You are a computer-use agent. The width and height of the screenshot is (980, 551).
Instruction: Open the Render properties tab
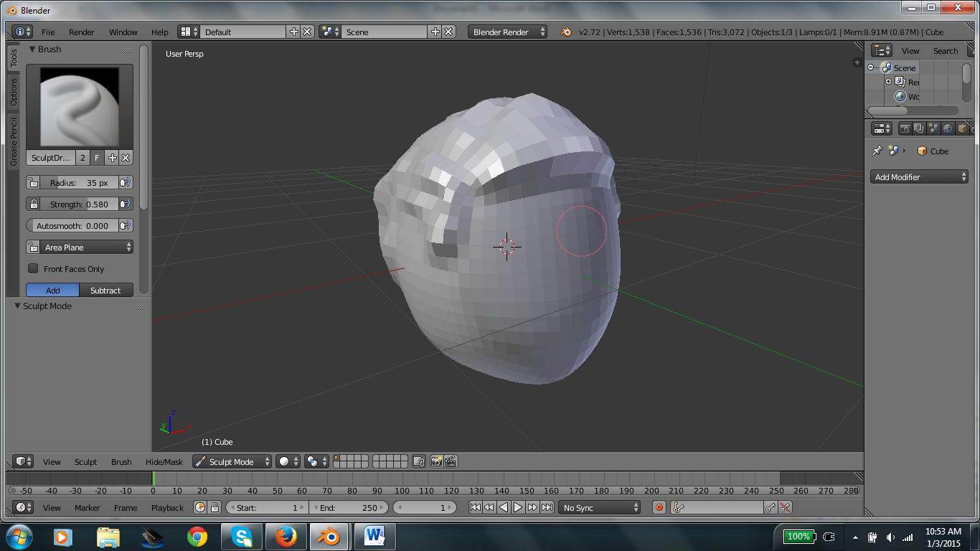point(905,128)
